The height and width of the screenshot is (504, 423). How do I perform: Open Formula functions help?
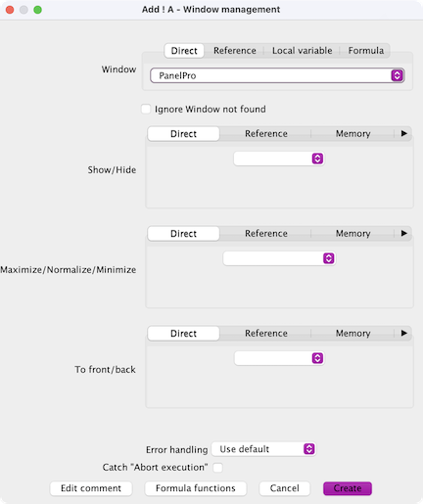pos(196,488)
